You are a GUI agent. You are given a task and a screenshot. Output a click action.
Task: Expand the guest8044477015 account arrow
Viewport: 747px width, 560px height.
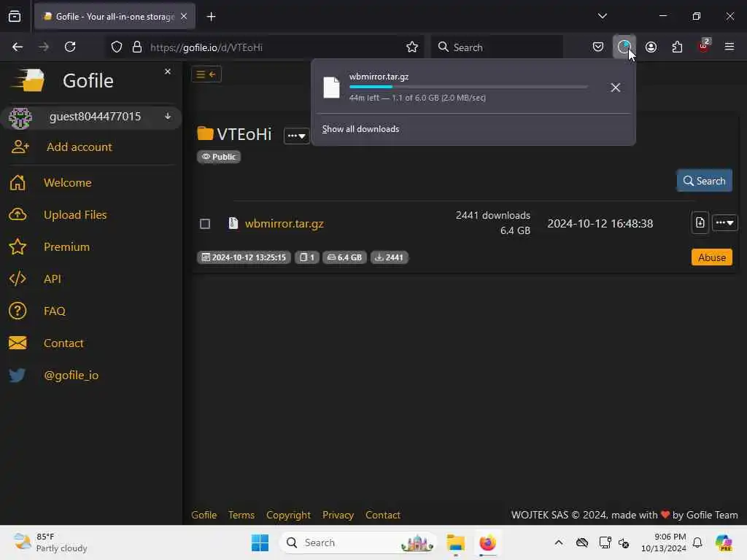(168, 116)
